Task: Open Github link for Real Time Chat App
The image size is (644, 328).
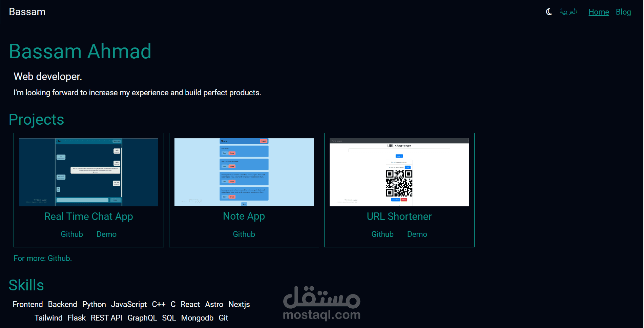Action: [x=72, y=234]
